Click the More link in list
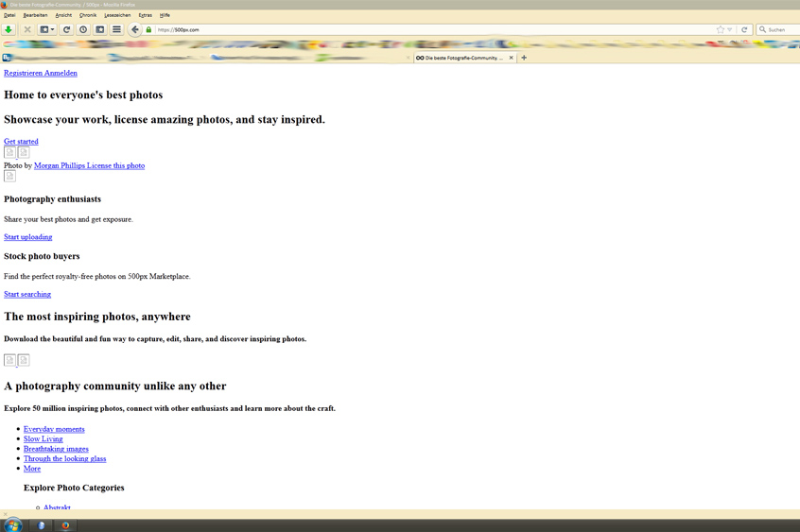The height and width of the screenshot is (532, 800). (x=32, y=469)
